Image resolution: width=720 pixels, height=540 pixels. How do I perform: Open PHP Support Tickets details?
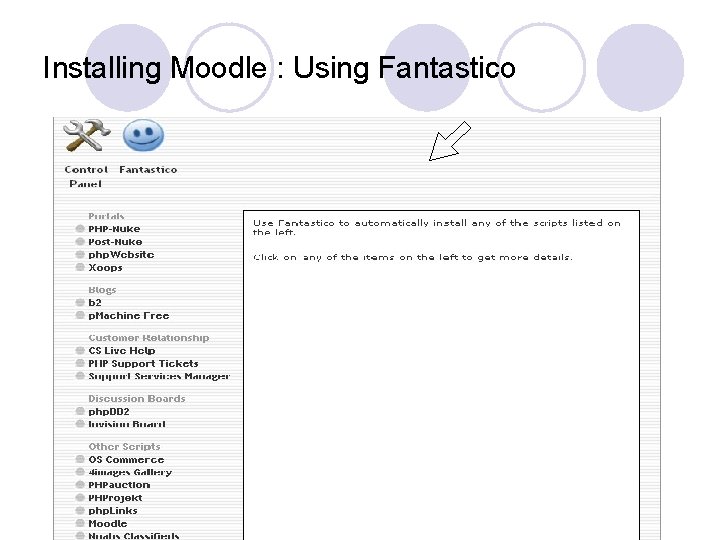(x=143, y=363)
